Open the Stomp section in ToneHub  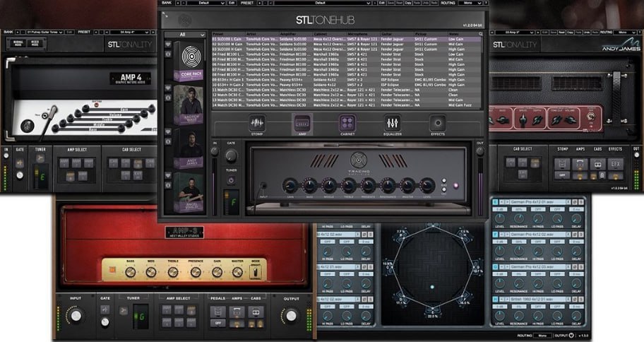click(256, 124)
